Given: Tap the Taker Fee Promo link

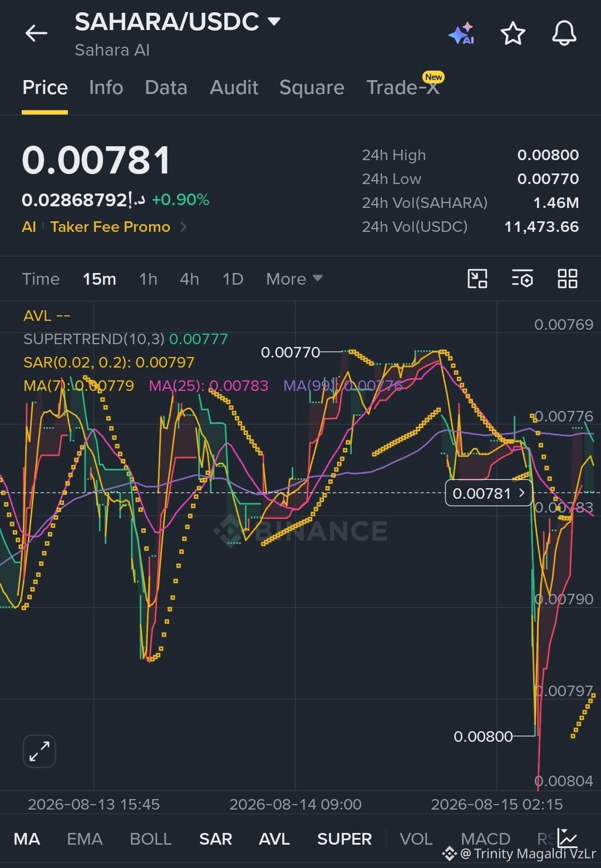Looking at the screenshot, I should pos(110,227).
